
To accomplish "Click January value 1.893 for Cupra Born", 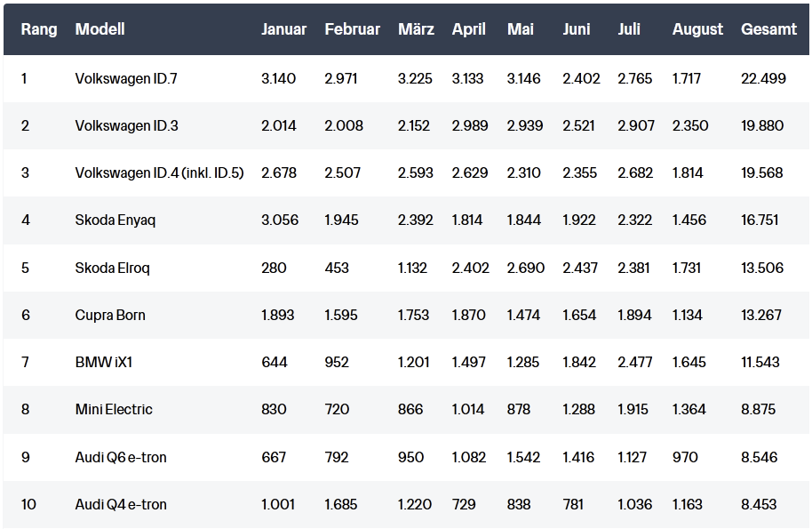I will pos(277,316).
